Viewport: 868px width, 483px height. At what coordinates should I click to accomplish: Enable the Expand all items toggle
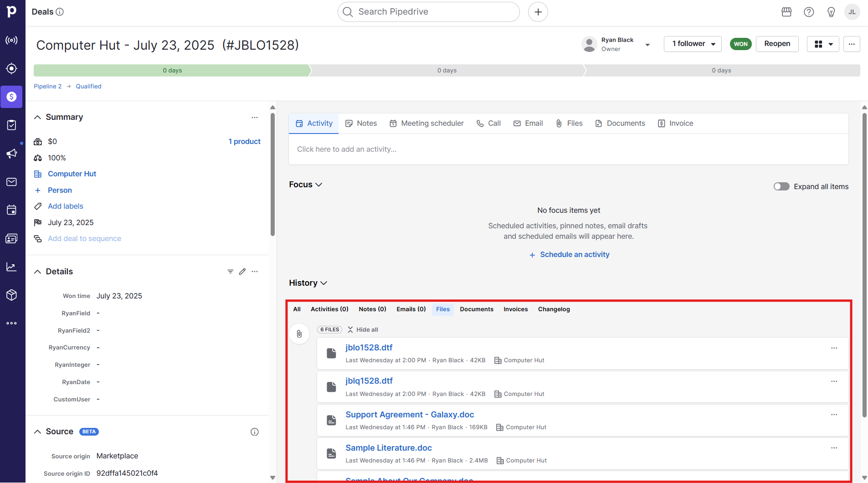click(781, 186)
